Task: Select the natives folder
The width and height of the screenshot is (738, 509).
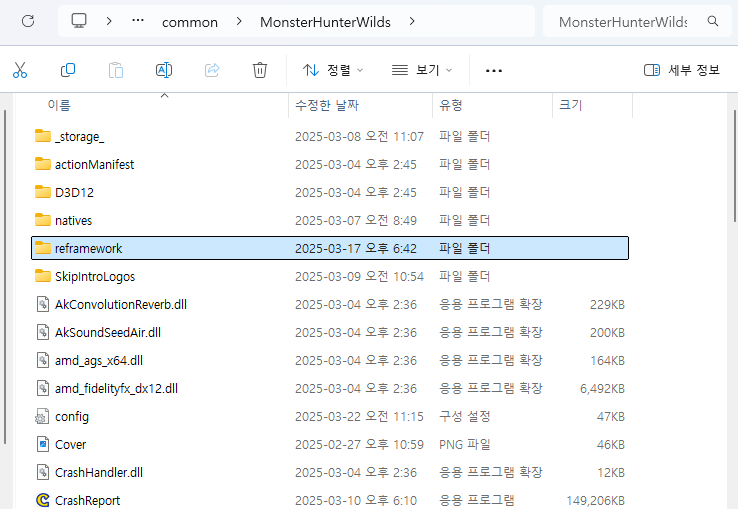Action: pos(330,220)
